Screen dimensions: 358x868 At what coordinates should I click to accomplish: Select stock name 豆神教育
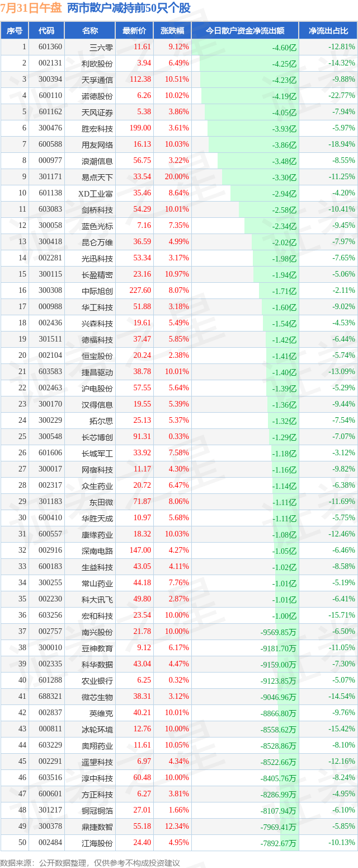pyautogui.click(x=97, y=648)
